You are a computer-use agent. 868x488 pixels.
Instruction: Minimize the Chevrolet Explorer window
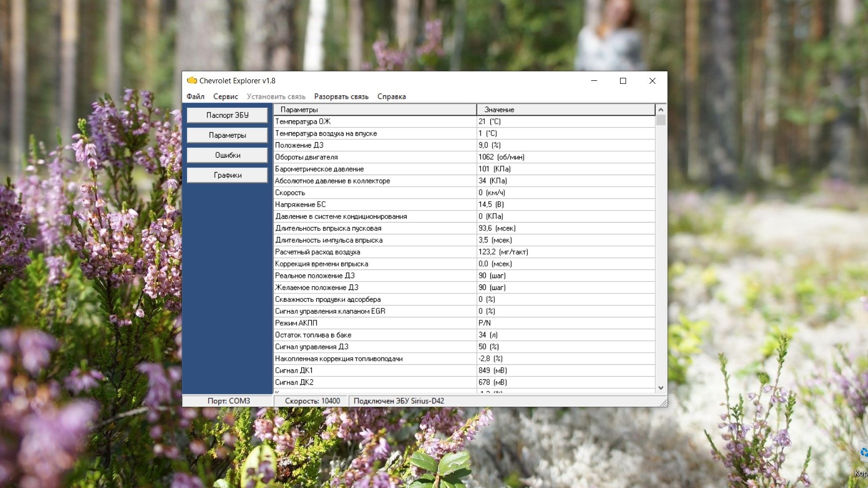(x=594, y=81)
